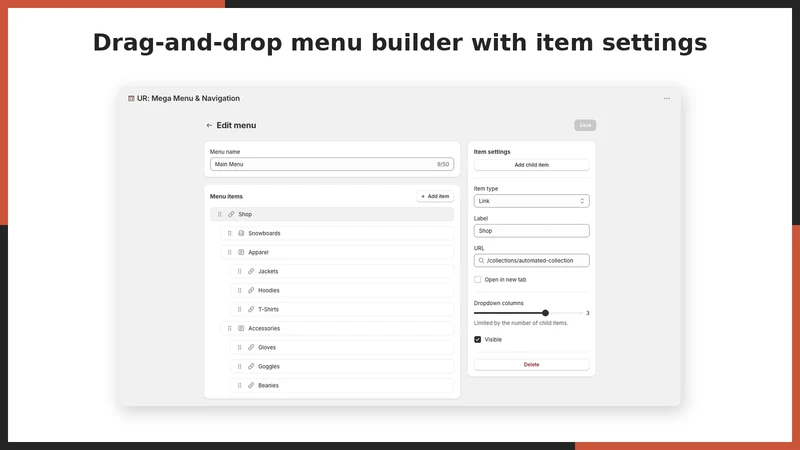
Task: Click the type icon on Apparel row
Action: (241, 252)
